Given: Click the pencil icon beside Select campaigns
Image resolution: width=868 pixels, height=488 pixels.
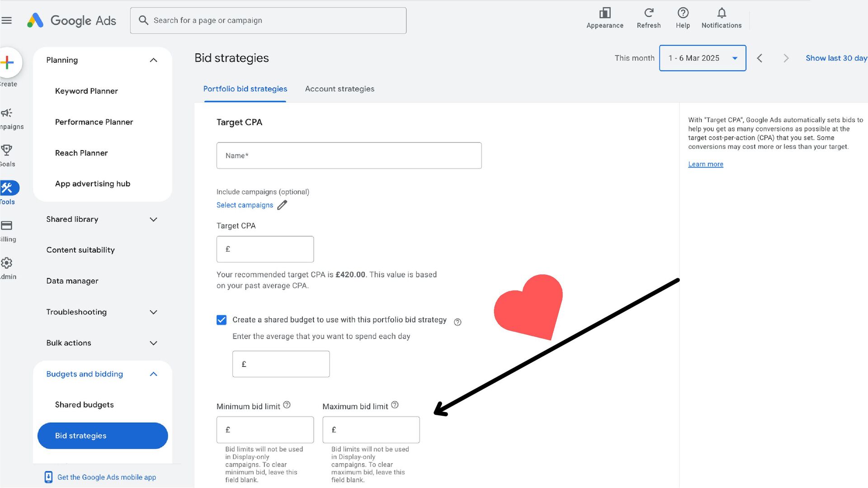Looking at the screenshot, I should pyautogui.click(x=282, y=205).
